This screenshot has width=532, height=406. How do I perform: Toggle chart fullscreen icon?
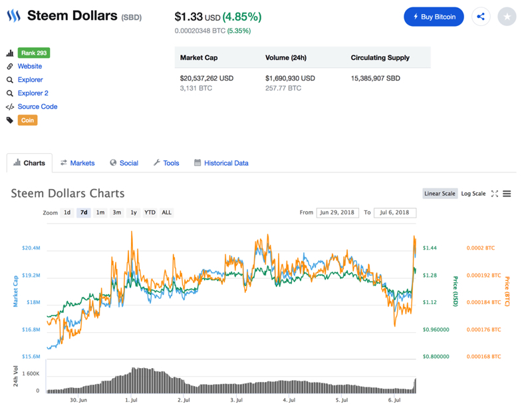[495, 194]
